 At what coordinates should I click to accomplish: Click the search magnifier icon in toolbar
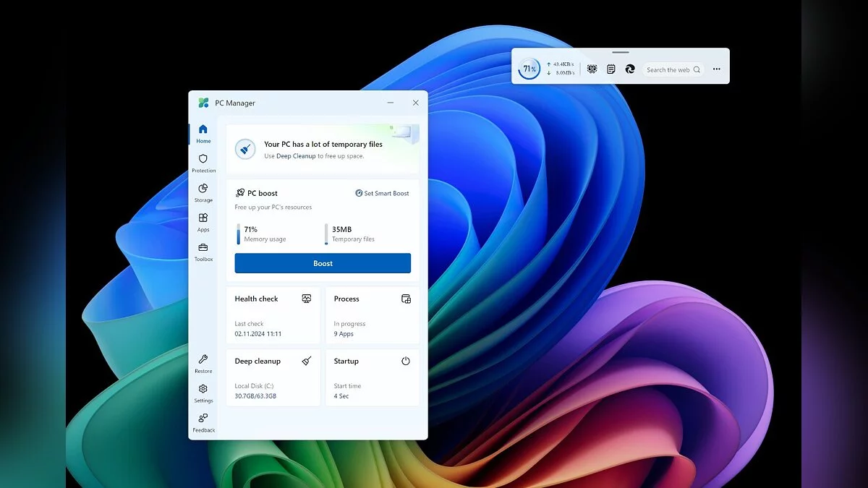click(697, 69)
